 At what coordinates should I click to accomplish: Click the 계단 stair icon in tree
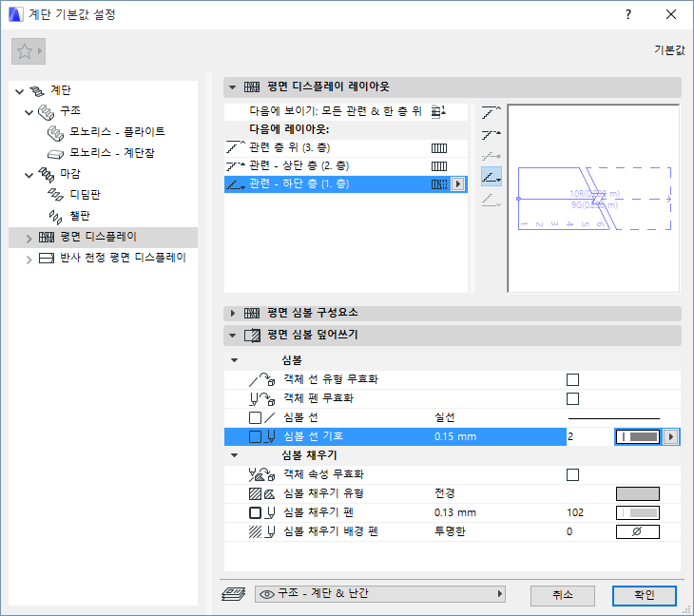[37, 90]
